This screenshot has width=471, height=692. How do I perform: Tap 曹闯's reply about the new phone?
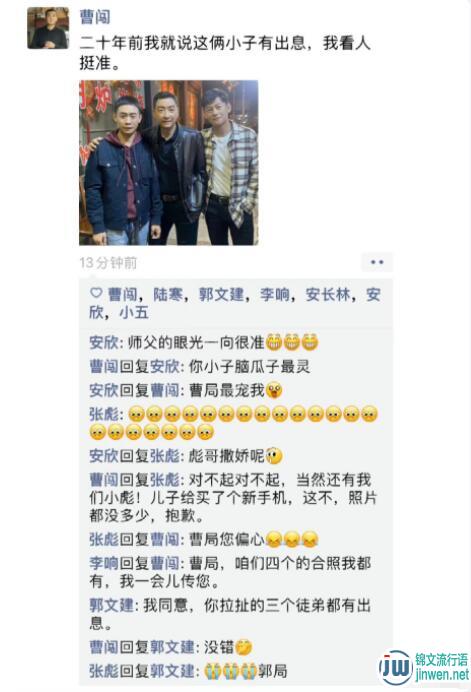coord(233,497)
